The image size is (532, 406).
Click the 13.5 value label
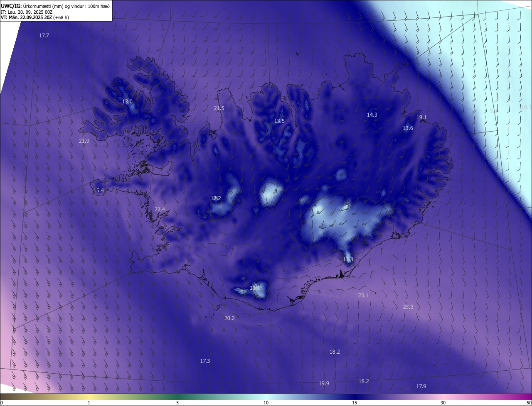coord(279,121)
